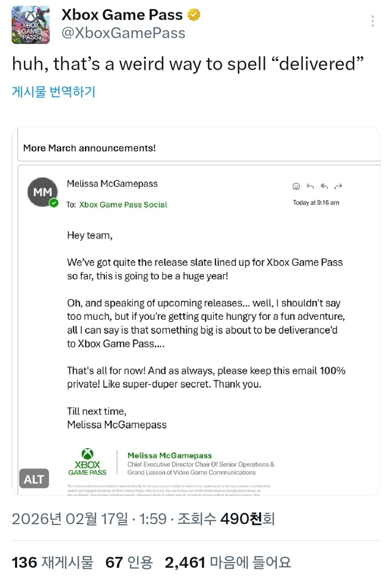The image size is (392, 583).
Task: Click the Xbox Game Pass signature logo
Action: (88, 462)
